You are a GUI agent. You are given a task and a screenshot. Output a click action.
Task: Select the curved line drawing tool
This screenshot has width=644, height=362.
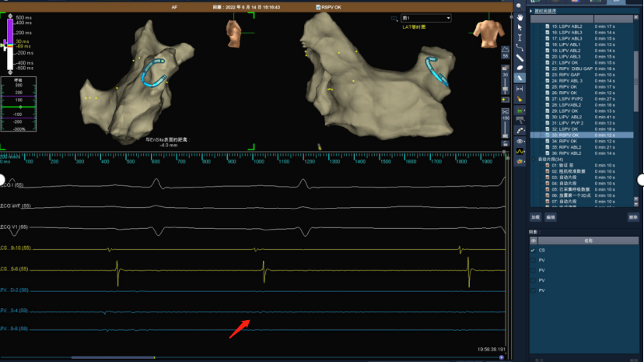click(x=520, y=47)
